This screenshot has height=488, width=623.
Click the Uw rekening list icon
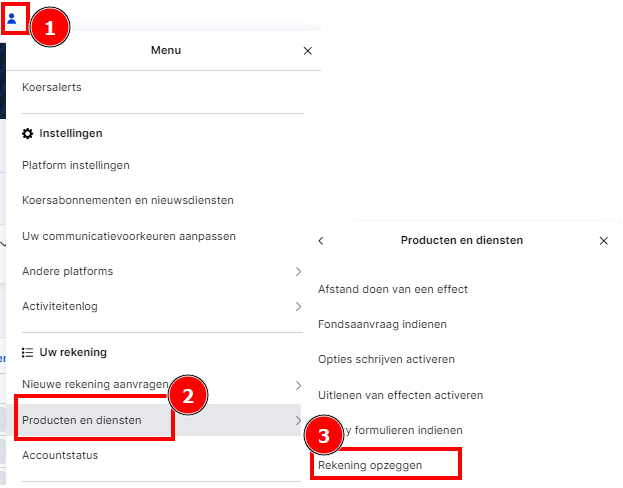[27, 352]
